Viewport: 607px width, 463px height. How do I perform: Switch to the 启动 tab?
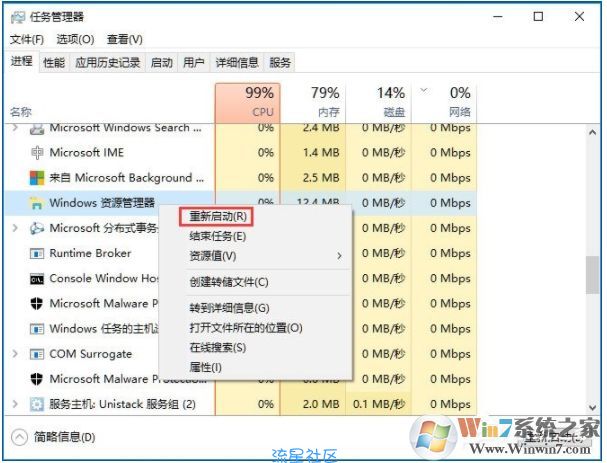point(161,62)
